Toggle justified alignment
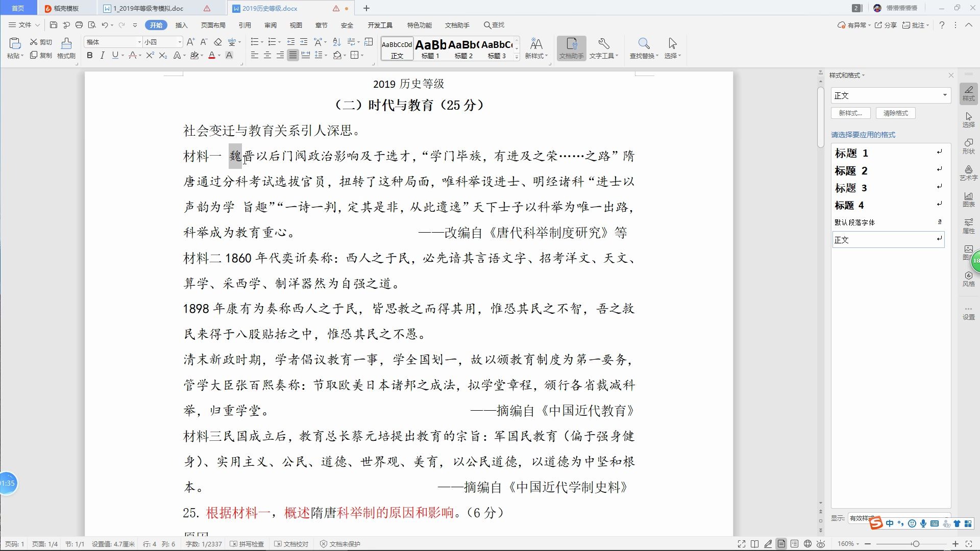The width and height of the screenshot is (980, 551). tap(293, 55)
